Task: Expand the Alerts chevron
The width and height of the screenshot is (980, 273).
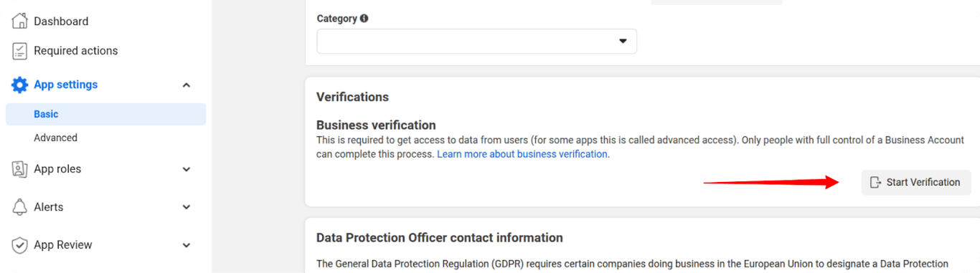Action: pos(187,207)
